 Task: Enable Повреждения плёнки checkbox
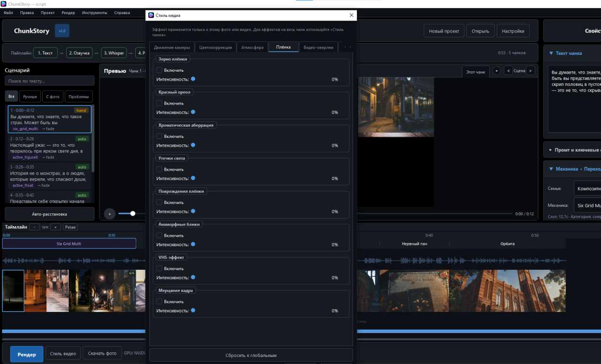[159, 202]
